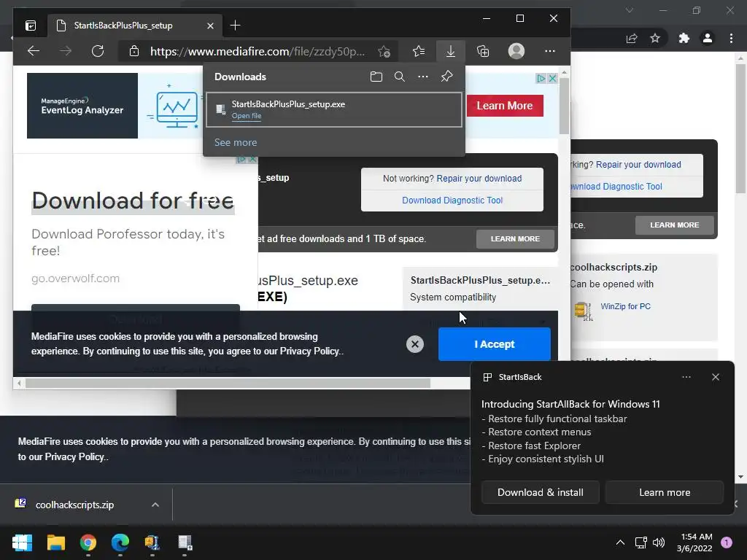The width and height of the screenshot is (747, 560).
Task: Pin the Downloads panel
Action: [x=447, y=77]
